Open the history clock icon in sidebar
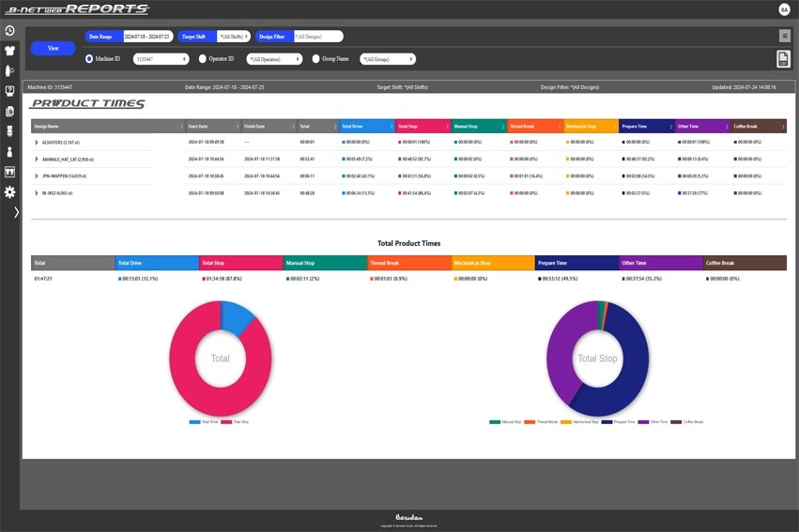 click(9, 31)
